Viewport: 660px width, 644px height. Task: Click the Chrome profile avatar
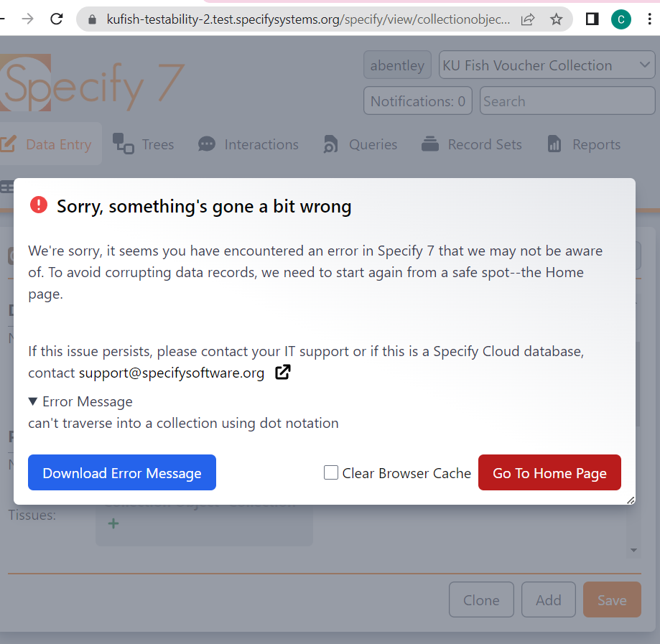pos(621,19)
